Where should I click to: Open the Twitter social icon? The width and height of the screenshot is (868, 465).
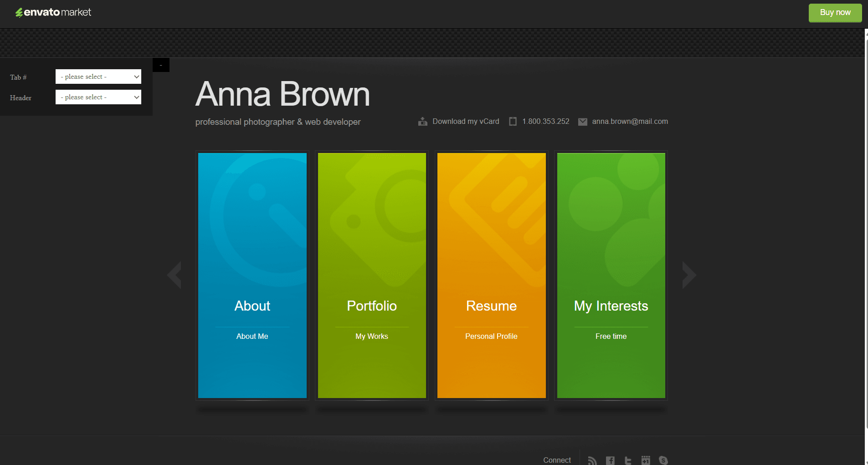coord(628,460)
